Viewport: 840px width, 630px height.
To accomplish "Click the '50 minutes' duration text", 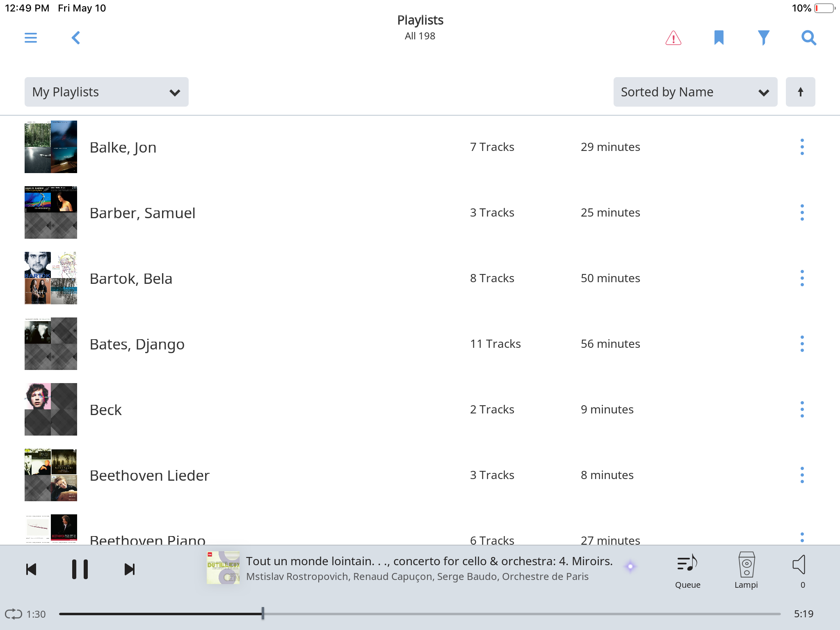I will tap(610, 278).
